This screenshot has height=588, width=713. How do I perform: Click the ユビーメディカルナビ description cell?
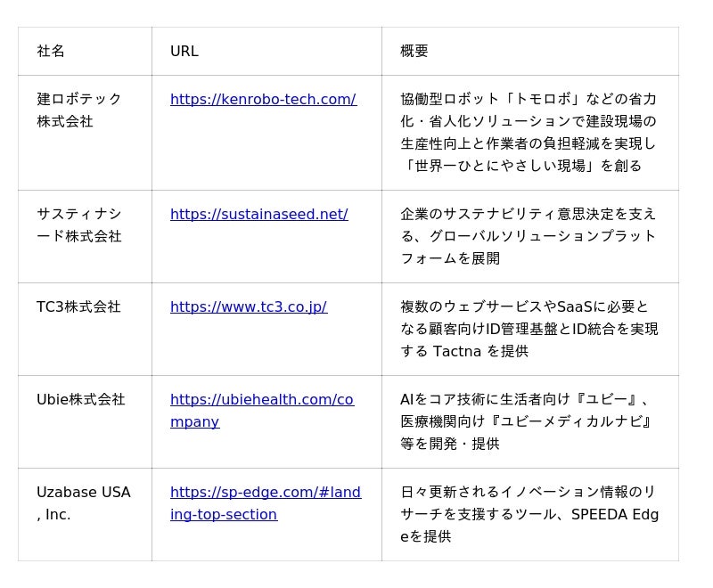click(x=529, y=421)
